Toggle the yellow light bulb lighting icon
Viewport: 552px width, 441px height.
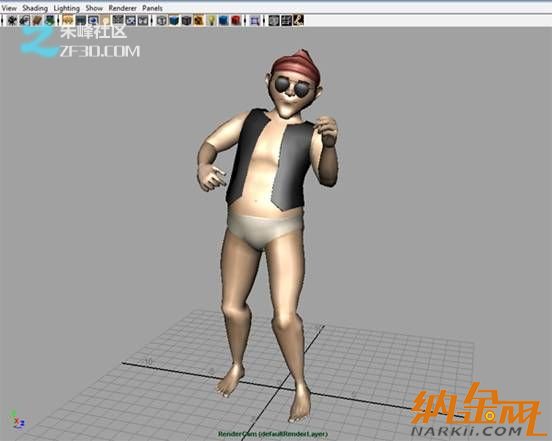(211, 20)
